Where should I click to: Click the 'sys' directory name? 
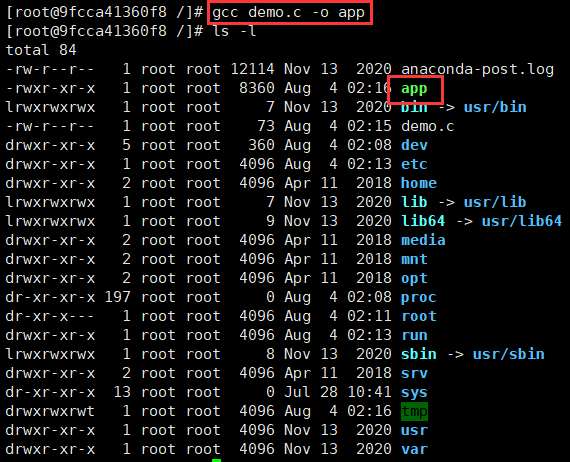(x=414, y=393)
